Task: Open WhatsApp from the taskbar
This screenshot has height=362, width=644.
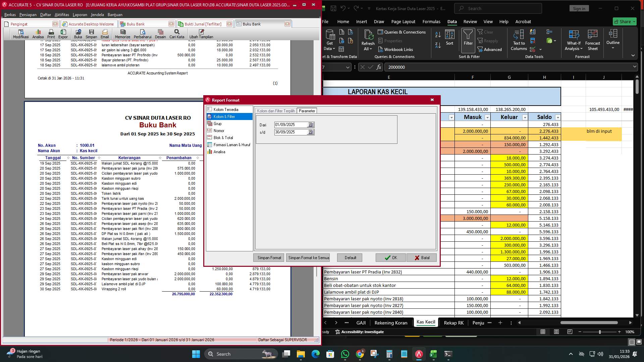Action: click(345, 354)
